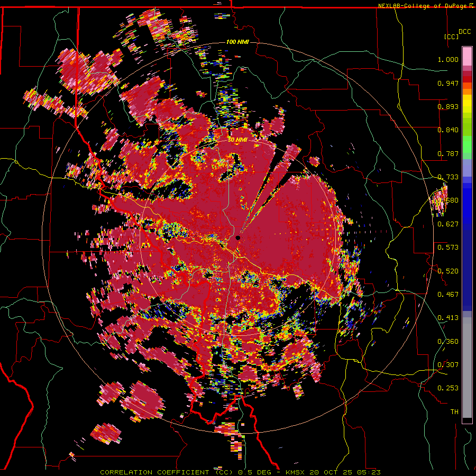Click the 0.413 scale value
Viewport: 476px width, 476px height.
click(448, 318)
